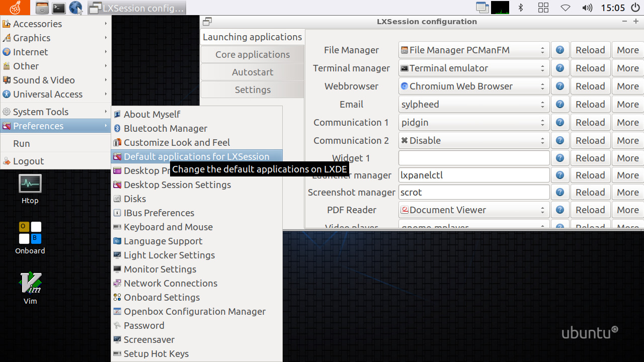This screenshot has width=644, height=362.
Task: Reload the Webbrowser setting
Action: click(590, 86)
